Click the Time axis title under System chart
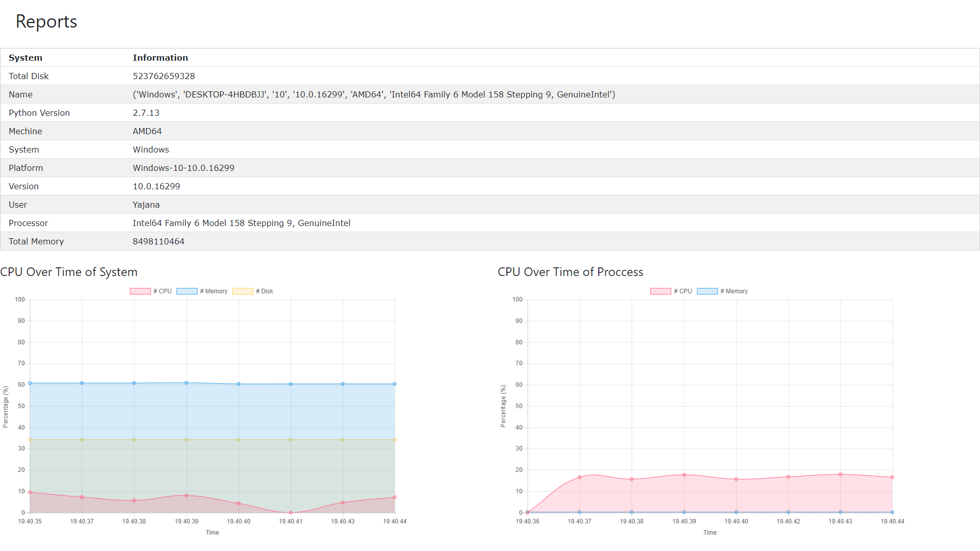 click(212, 533)
